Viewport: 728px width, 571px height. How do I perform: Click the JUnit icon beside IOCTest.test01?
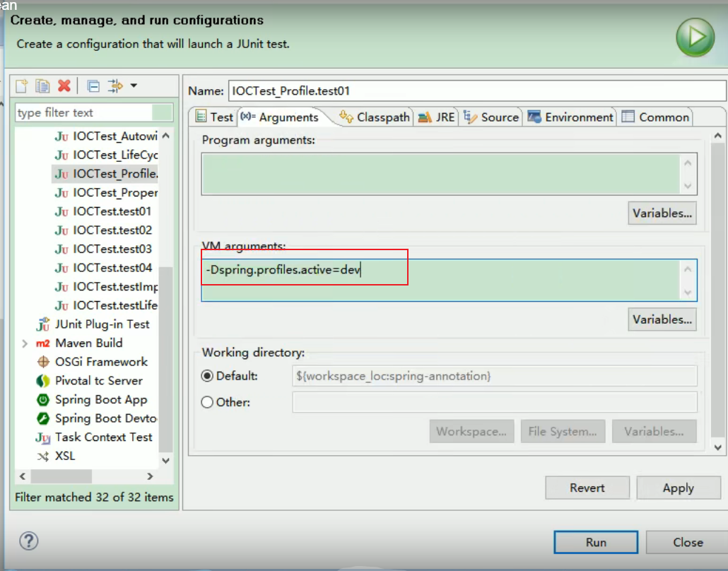pyautogui.click(x=61, y=212)
